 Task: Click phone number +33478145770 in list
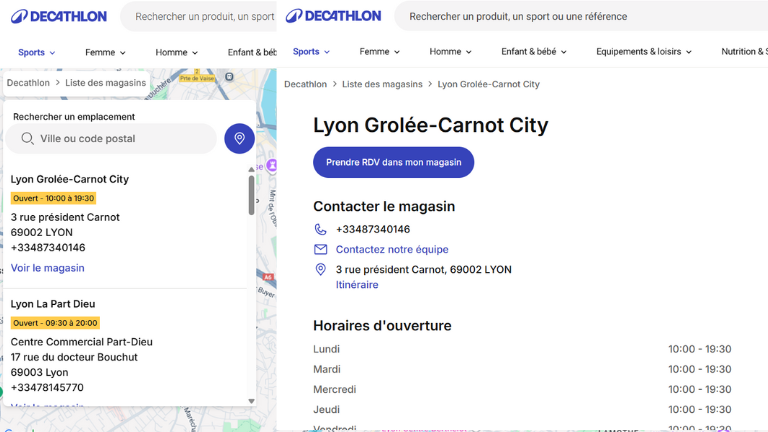pos(47,388)
